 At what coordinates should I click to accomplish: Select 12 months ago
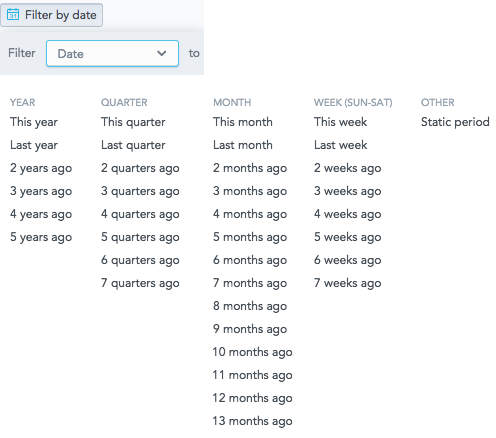pos(252,398)
